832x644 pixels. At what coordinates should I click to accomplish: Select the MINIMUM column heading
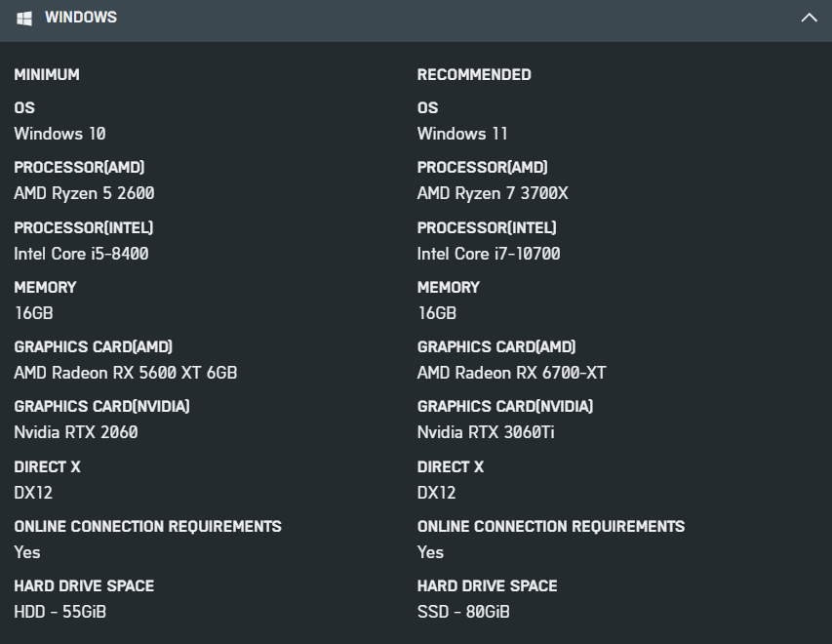[x=47, y=75]
